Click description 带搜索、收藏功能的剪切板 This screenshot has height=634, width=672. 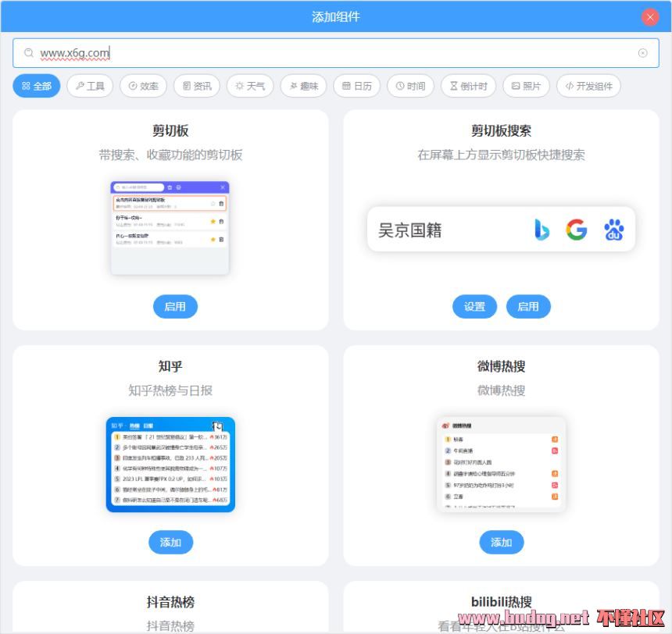point(170,155)
